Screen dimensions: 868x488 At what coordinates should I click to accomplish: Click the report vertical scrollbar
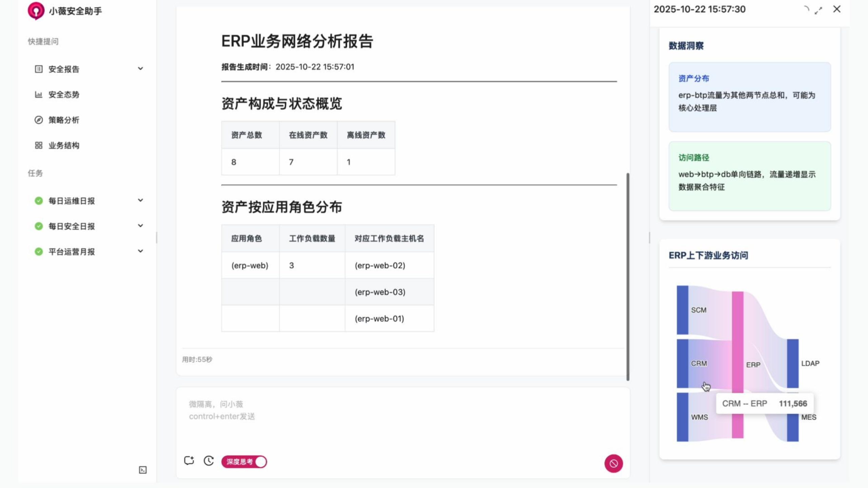click(628, 276)
